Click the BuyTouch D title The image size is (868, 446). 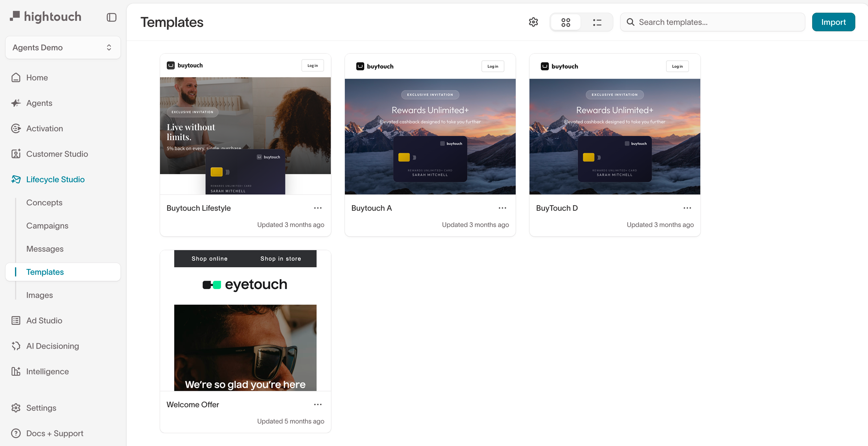557,208
